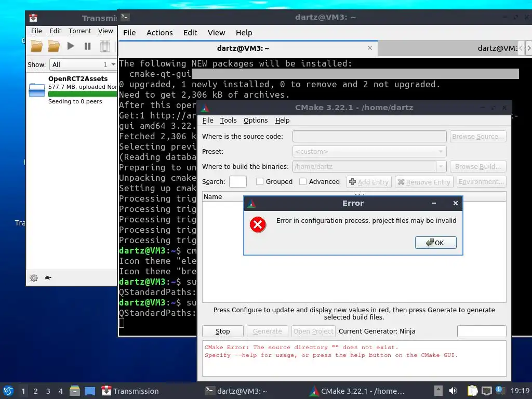Screen dimensions: 532x399
Task: Open the start menu icon on the taskbar
Action: [x=8, y=391]
